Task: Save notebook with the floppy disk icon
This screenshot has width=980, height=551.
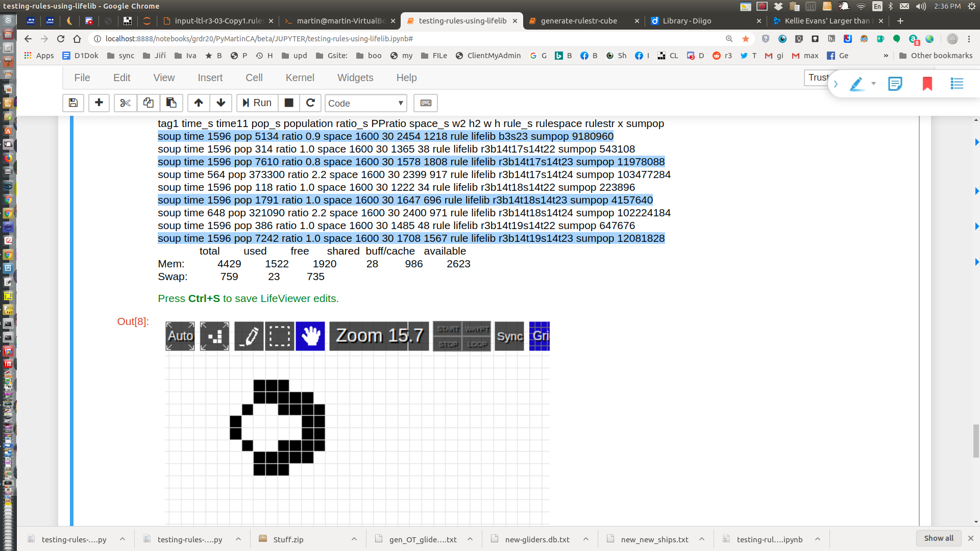Action: pos(73,103)
